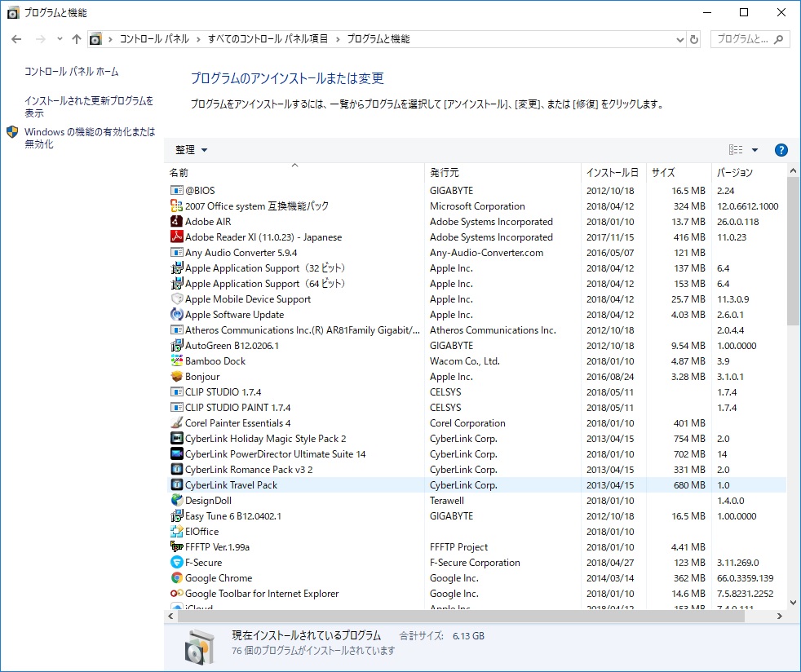Click version 66.0.3359.139 of Google Chrome
Screen dimensions: 801x672
point(745,578)
